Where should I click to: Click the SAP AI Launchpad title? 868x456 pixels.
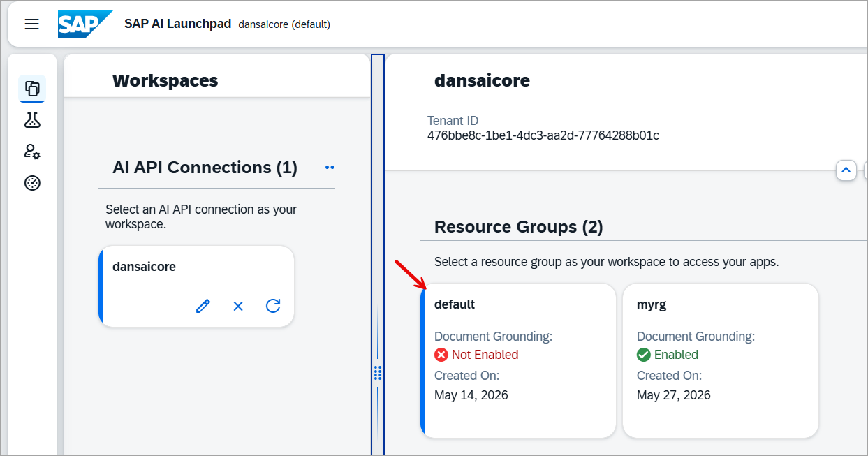tap(177, 24)
